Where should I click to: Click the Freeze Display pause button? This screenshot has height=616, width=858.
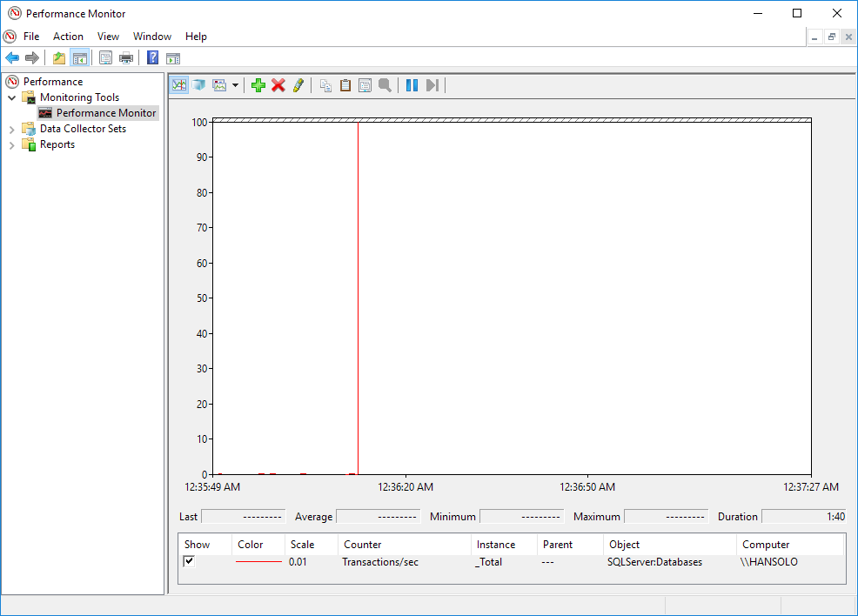coord(412,85)
